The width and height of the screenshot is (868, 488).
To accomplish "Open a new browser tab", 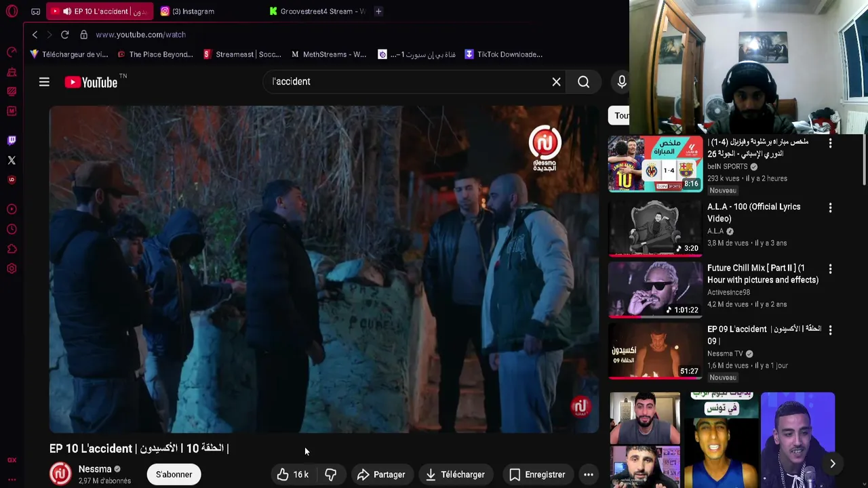I will coord(378,12).
